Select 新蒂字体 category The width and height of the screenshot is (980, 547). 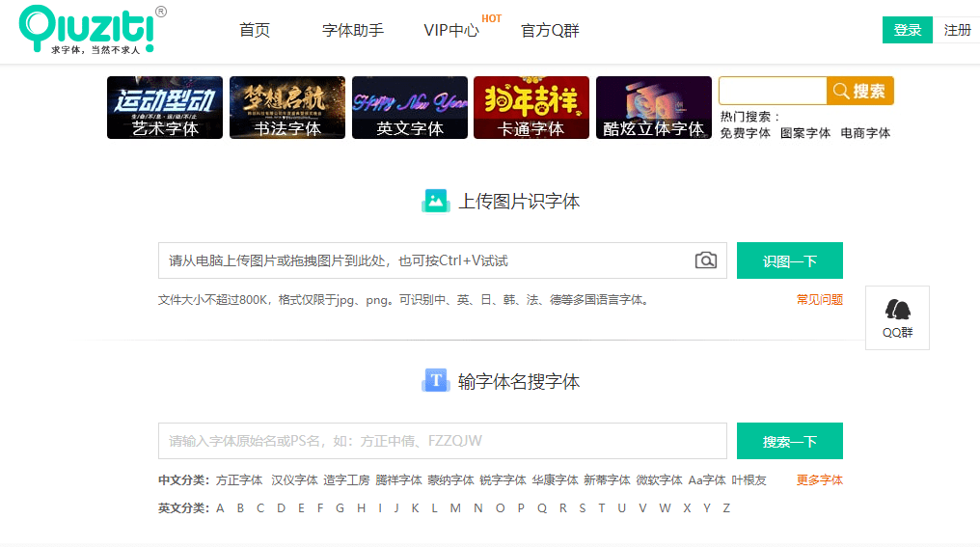607,480
